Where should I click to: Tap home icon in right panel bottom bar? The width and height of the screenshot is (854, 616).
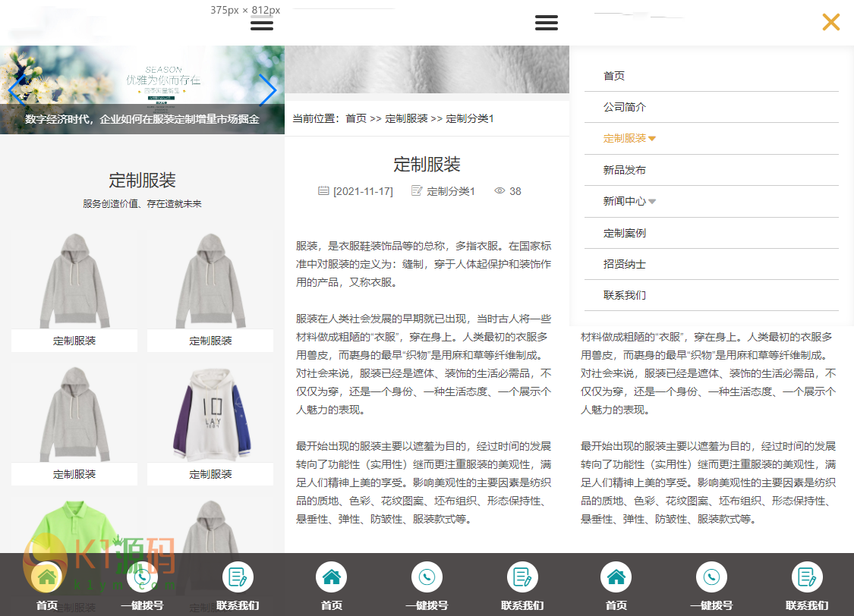click(x=616, y=577)
